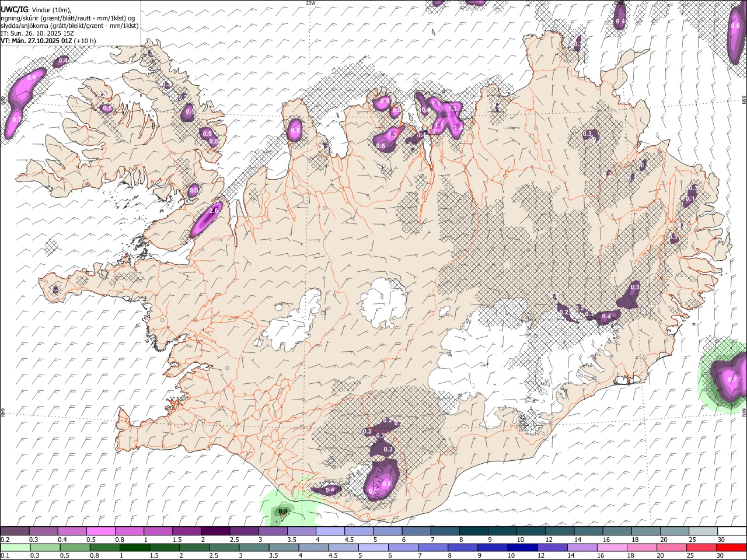Click the 1.2 precipitation value in the north
747x560 pixels.
[432, 132]
